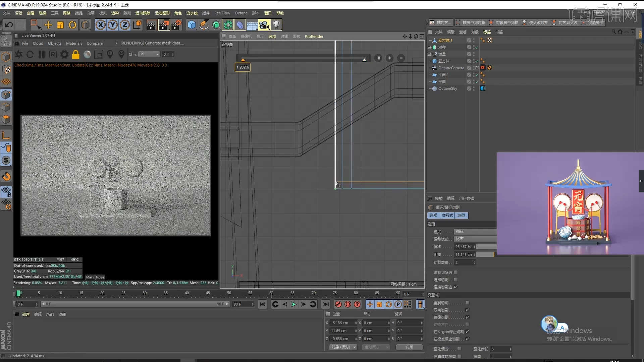This screenshot has height=362, width=644.
Task: Switch to the 交互式 tab
Action: tap(447, 215)
